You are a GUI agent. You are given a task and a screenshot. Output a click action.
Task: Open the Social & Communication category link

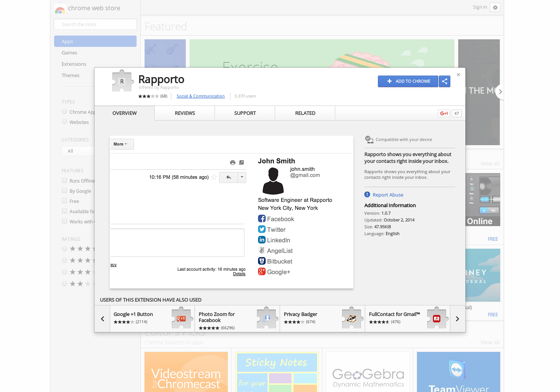(201, 96)
